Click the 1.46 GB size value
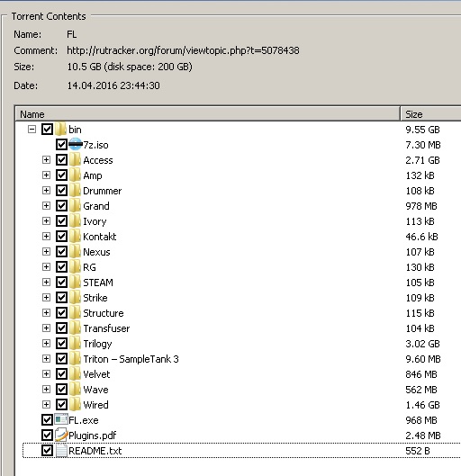This screenshot has width=461, height=476. tap(423, 405)
